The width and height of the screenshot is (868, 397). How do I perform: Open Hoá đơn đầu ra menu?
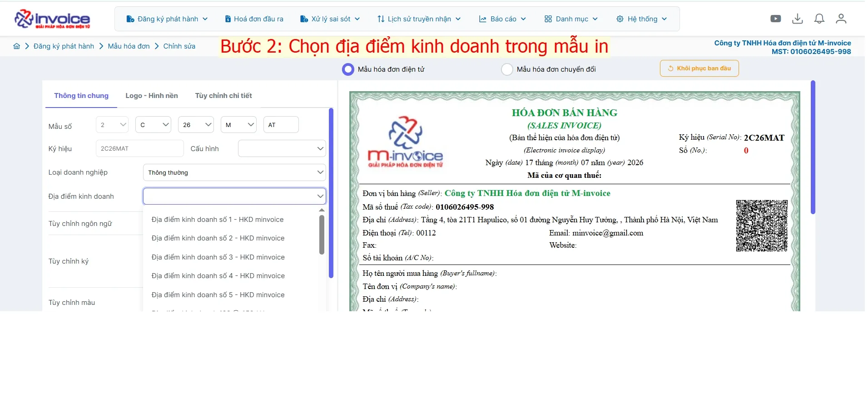254,19
